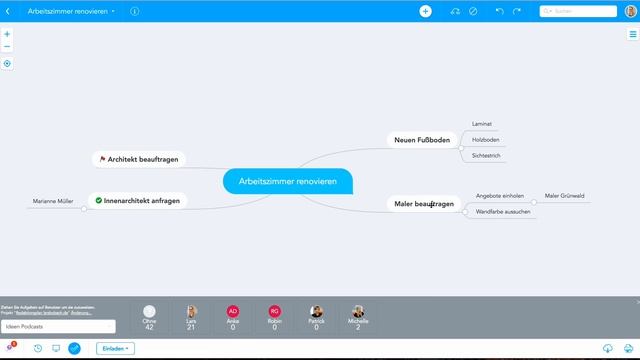Click the red flag on Architekt beauftragen
The height and width of the screenshot is (360, 640).
point(102,159)
